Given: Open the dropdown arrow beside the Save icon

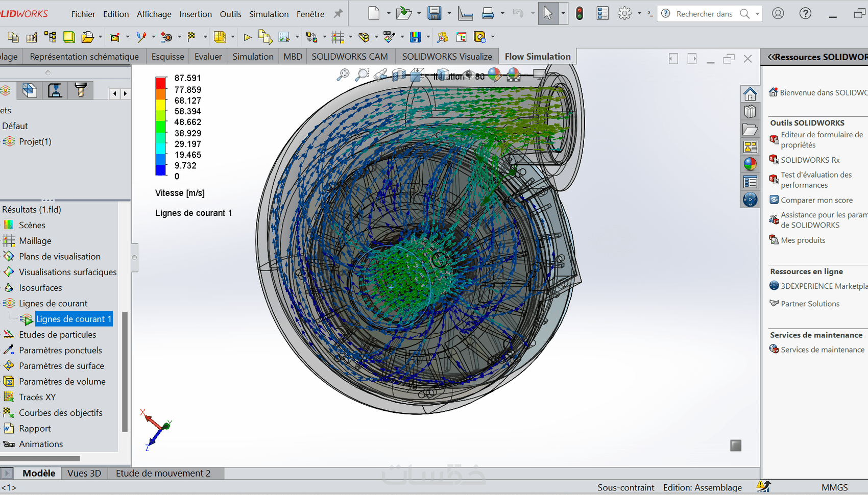Looking at the screenshot, I should pos(449,14).
